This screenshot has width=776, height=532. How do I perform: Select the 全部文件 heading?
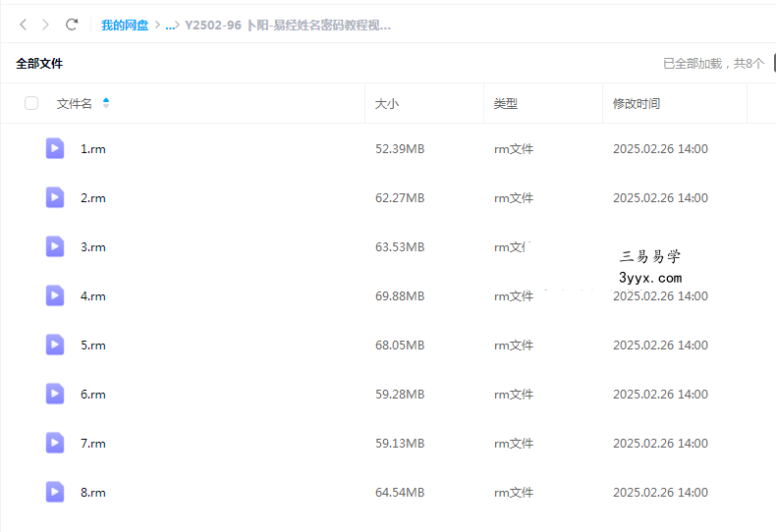coord(39,63)
